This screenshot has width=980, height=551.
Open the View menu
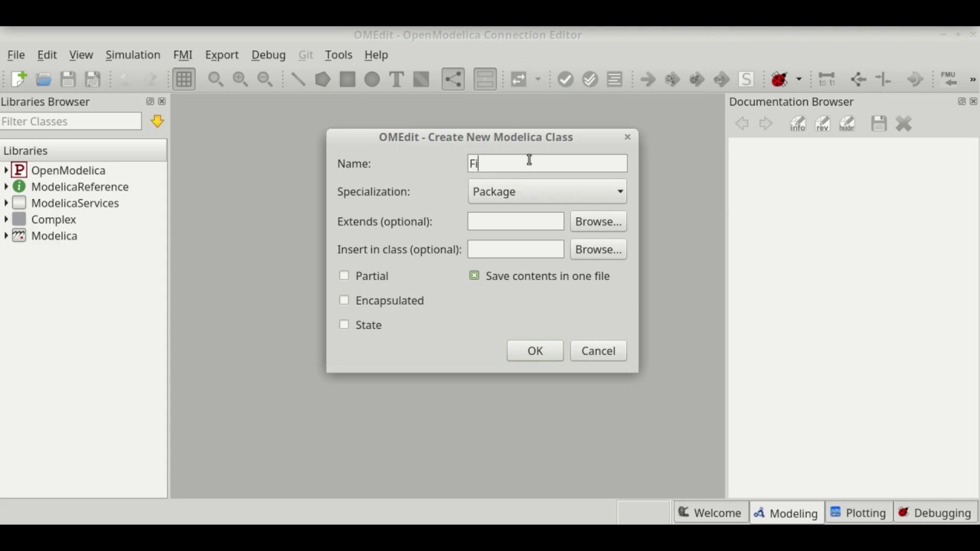81,54
